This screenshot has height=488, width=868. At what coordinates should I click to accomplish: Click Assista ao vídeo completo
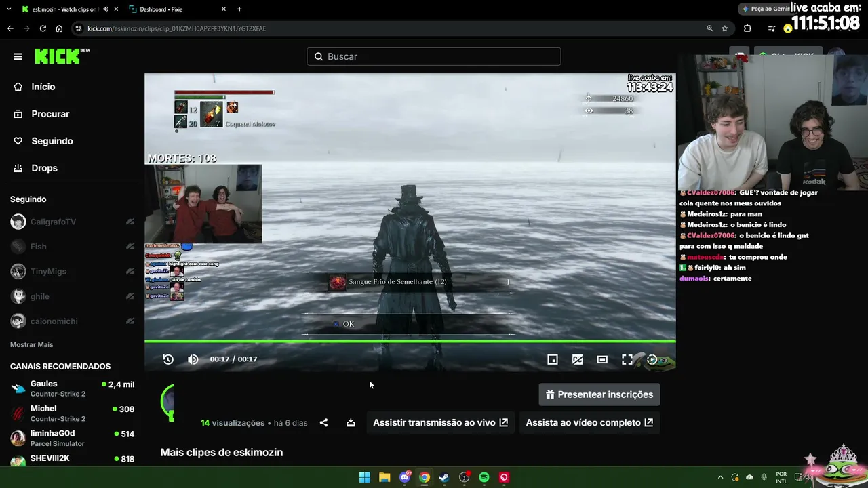pyautogui.click(x=589, y=422)
